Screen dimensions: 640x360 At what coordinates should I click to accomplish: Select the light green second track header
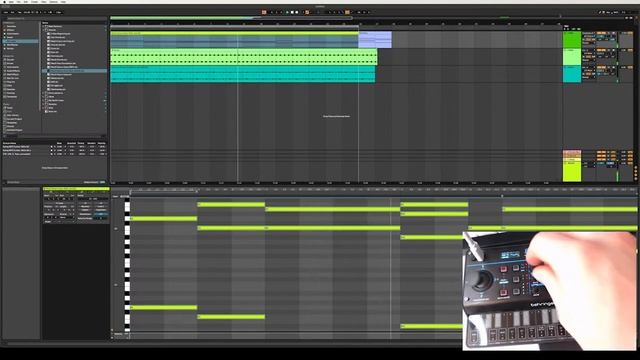click(x=572, y=57)
